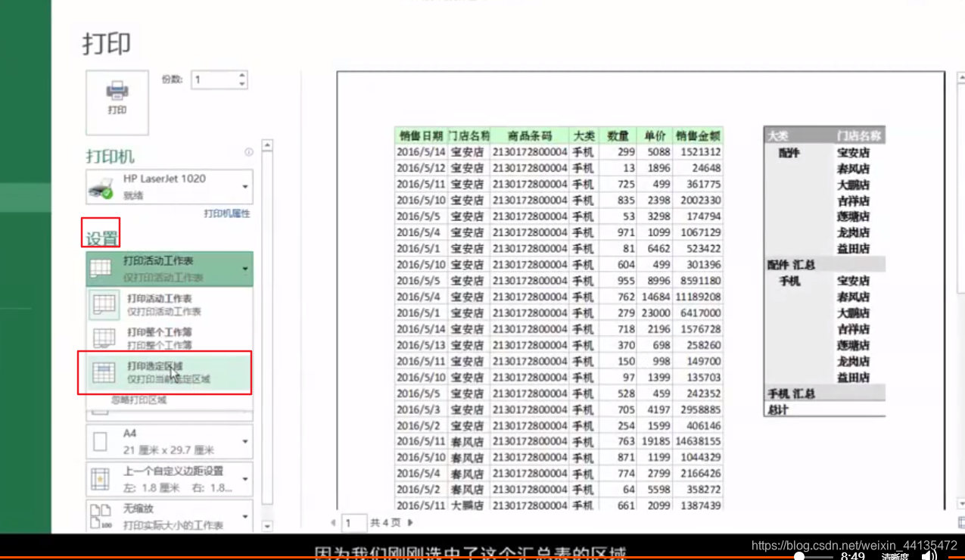Select the 打印活动工作表 option in list
Image resolution: width=965 pixels, height=560 pixels.
[170, 304]
